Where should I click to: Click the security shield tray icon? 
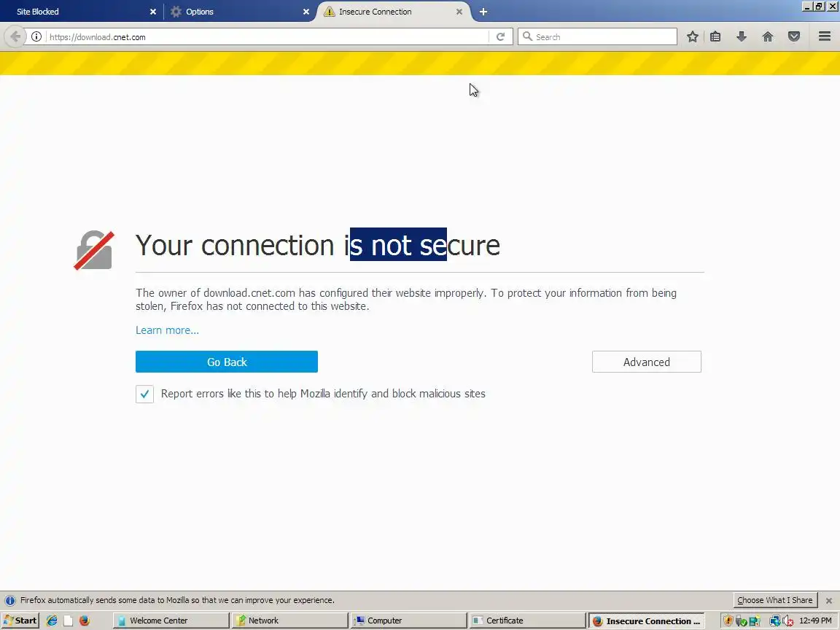click(728, 621)
